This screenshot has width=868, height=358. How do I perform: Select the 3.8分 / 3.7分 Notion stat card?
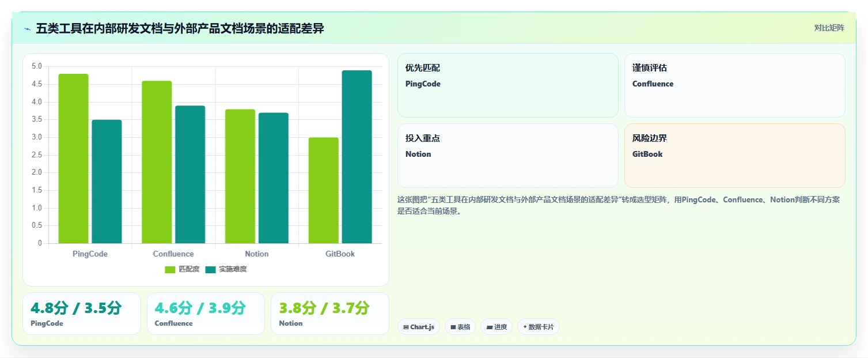pyautogui.click(x=330, y=314)
